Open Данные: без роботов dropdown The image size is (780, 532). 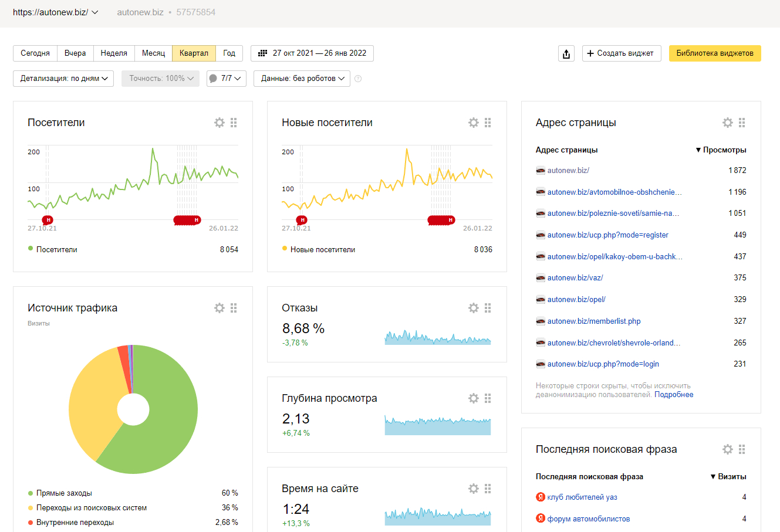302,79
